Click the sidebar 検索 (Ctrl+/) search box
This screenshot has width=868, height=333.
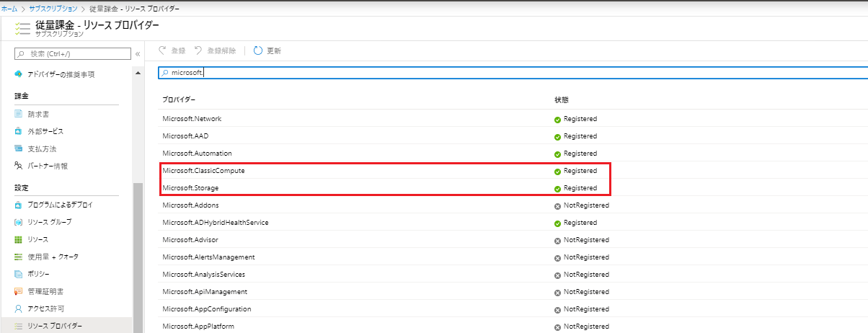[x=73, y=53]
